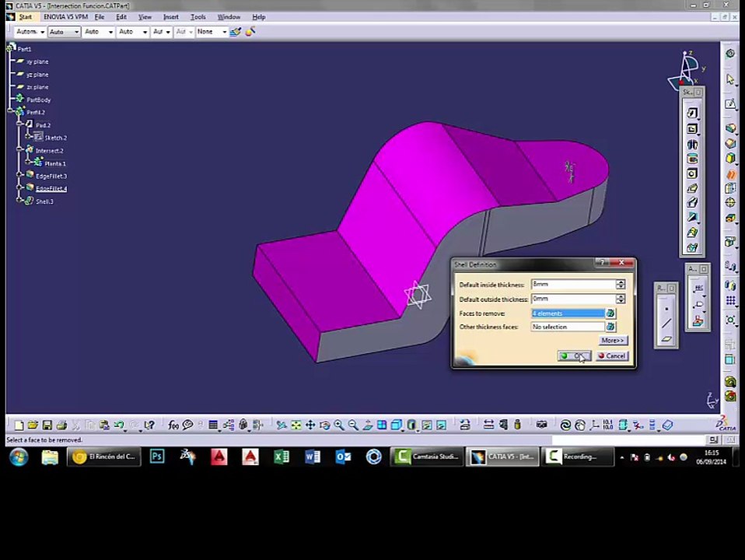Click the Undo arrow icon
Viewport: 745px width, 560px height.
(119, 425)
